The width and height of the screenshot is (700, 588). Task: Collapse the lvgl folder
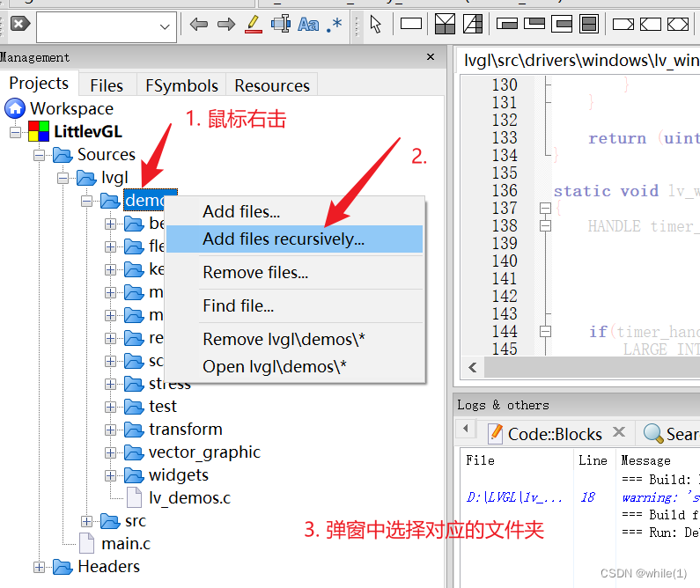pos(63,178)
